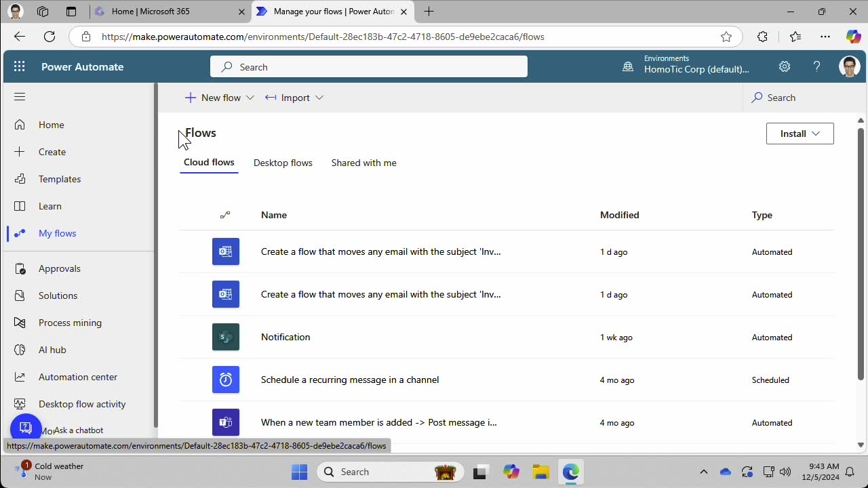Viewport: 868px width, 488px height.
Task: Click the help question mark icon
Action: click(x=816, y=66)
